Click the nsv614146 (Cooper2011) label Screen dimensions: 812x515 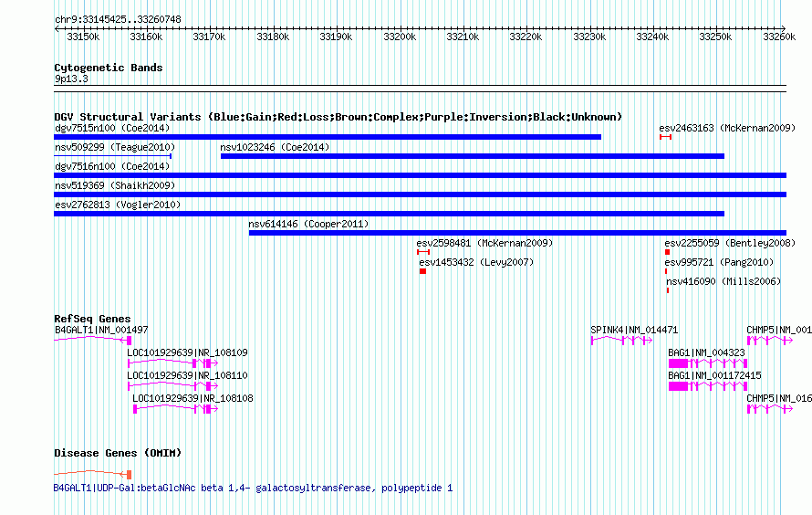coord(308,224)
